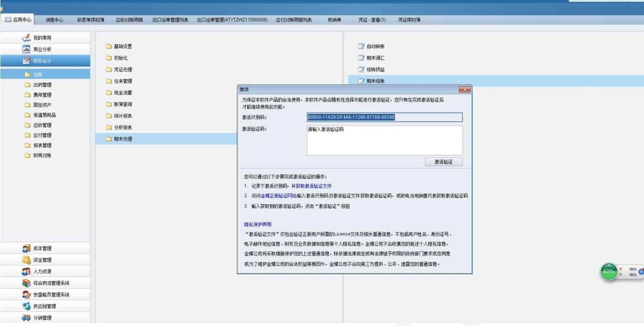
Task: Click the blue plus icon on network widget
Action: coord(641,272)
